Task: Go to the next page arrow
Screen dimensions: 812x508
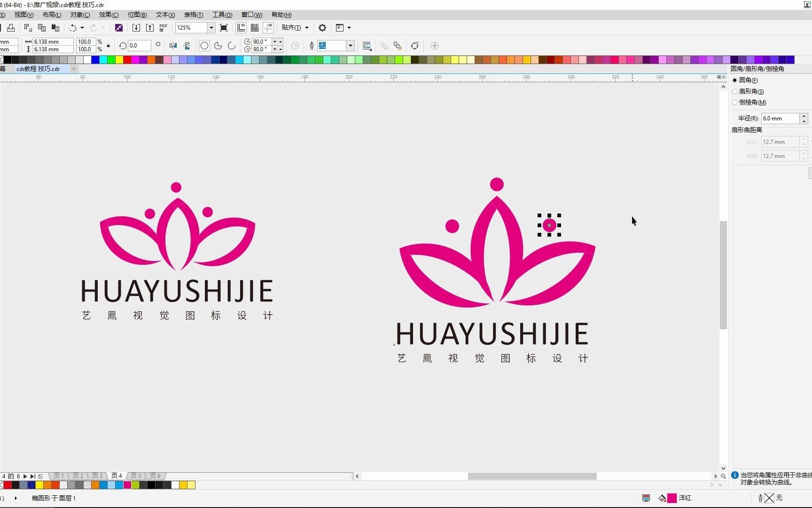Action: [25, 476]
